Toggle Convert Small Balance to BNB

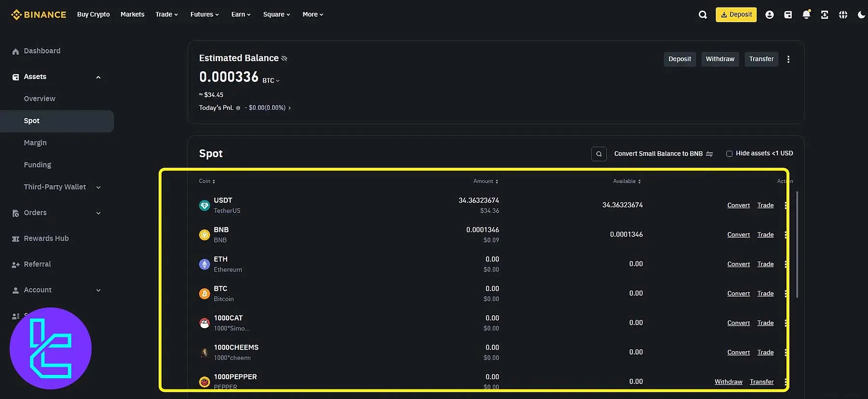click(x=663, y=154)
